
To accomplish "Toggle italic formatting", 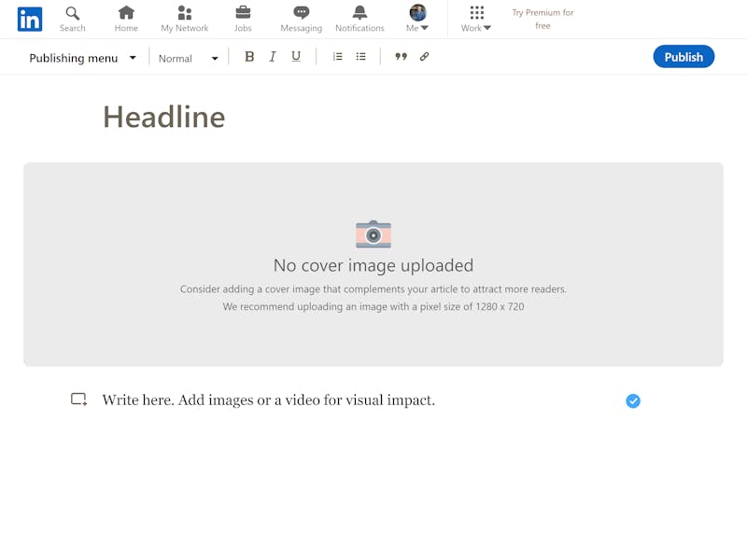I will tap(273, 57).
